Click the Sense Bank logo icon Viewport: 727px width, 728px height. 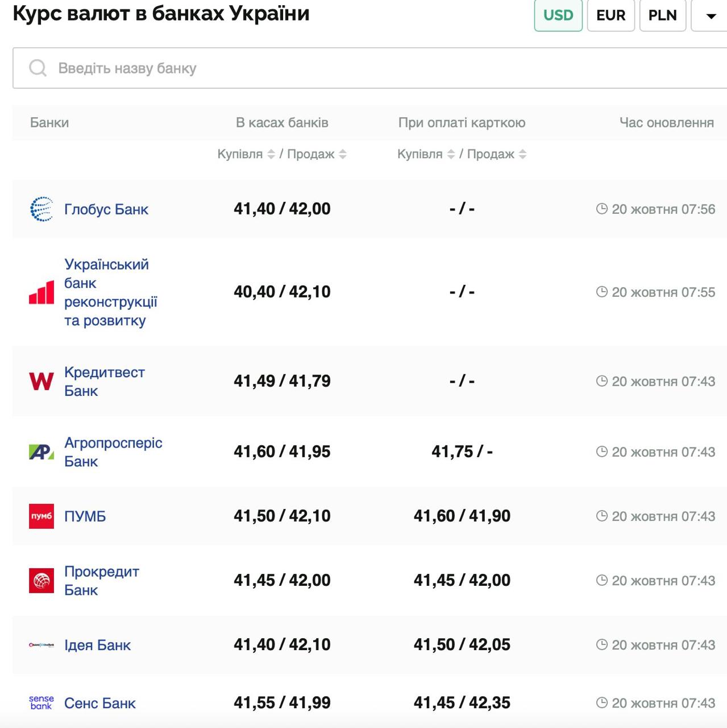click(x=41, y=703)
